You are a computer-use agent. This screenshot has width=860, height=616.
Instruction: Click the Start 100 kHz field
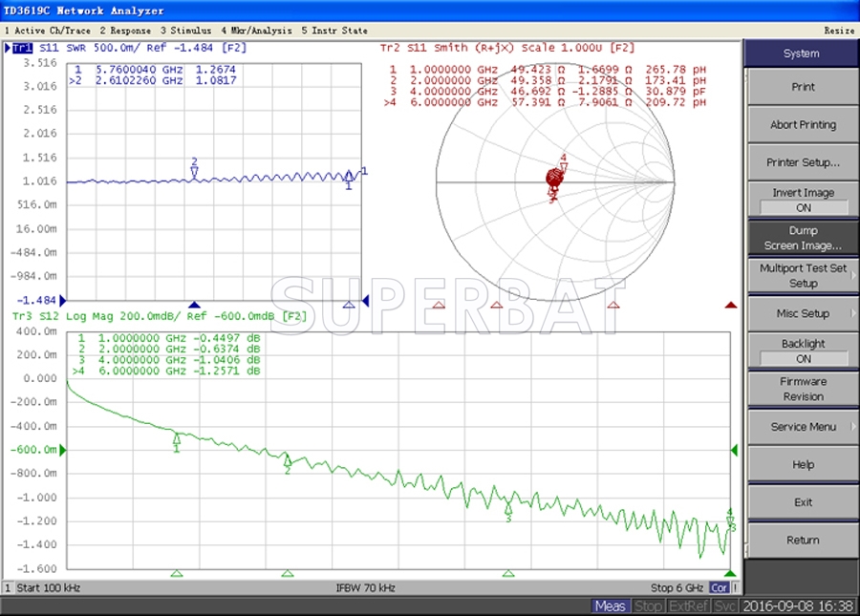(49, 588)
